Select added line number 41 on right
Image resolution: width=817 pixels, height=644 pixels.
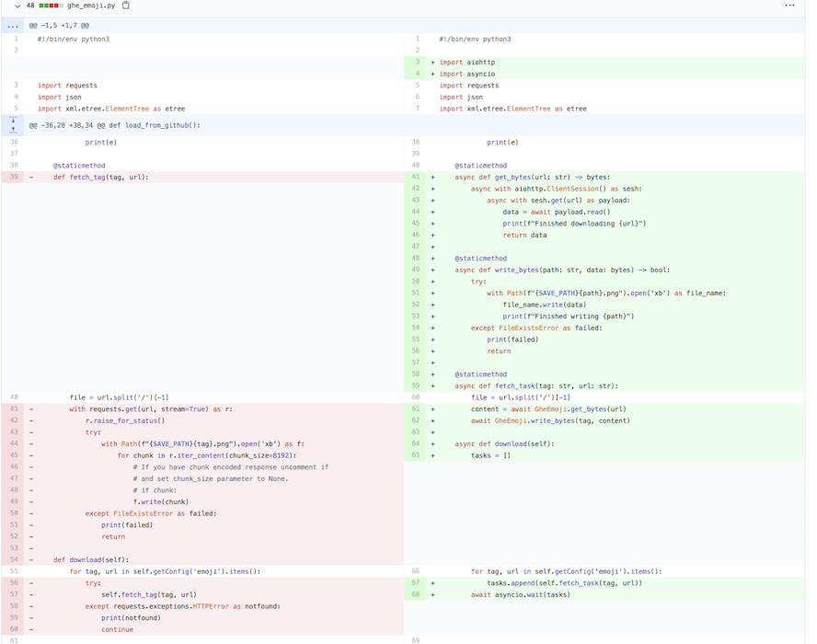click(415, 178)
